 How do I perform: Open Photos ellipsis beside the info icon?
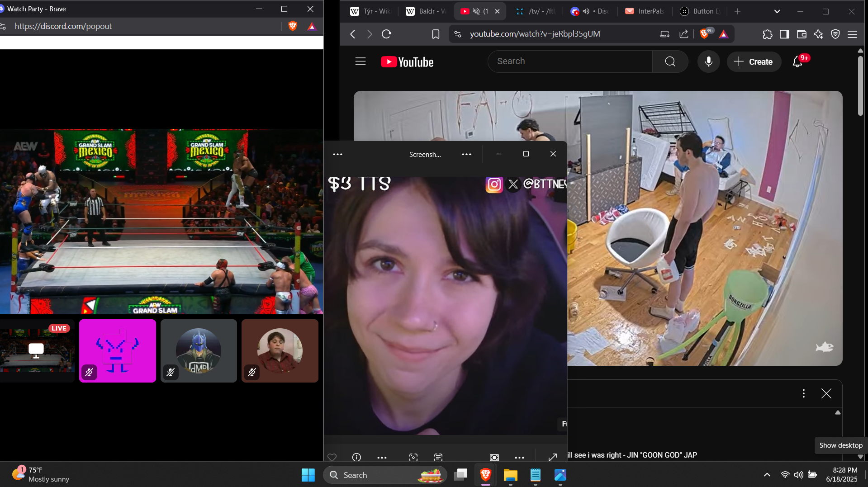pos(382,457)
